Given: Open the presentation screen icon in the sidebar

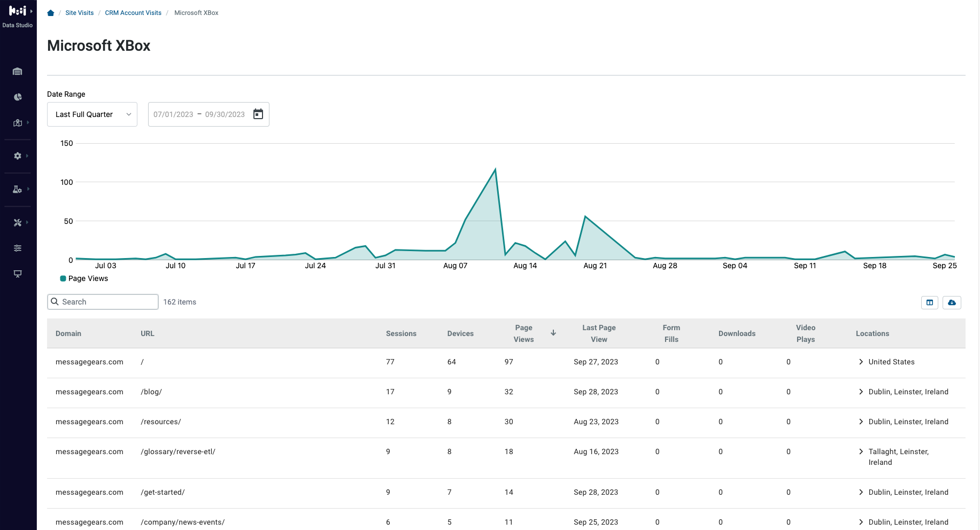Looking at the screenshot, I should pos(18,274).
